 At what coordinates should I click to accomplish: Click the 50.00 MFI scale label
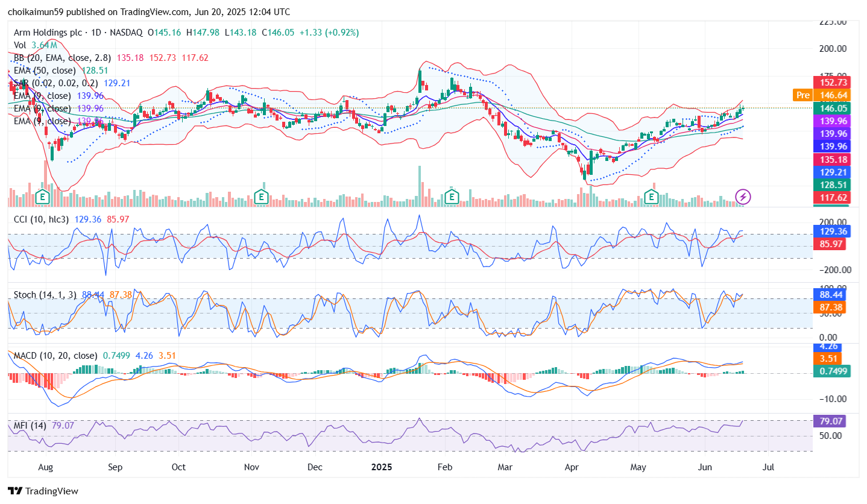pos(830,435)
